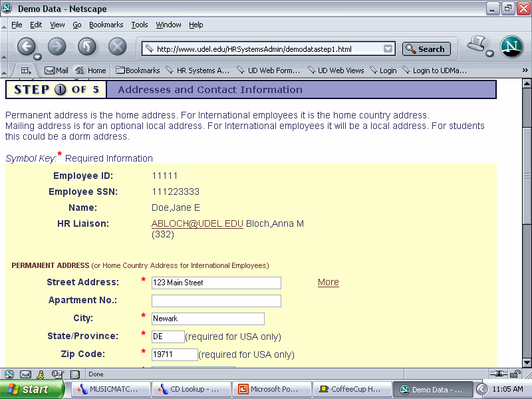Click in the Apartment No. field

click(216, 301)
